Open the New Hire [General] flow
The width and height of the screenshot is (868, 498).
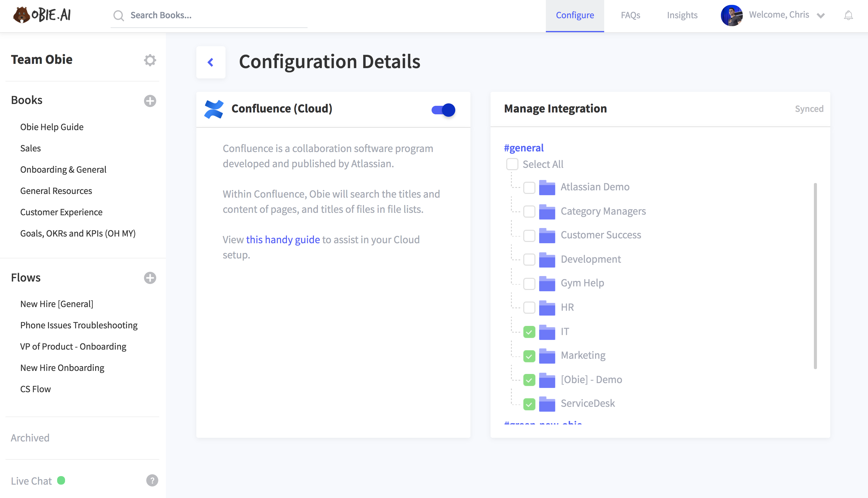57,304
